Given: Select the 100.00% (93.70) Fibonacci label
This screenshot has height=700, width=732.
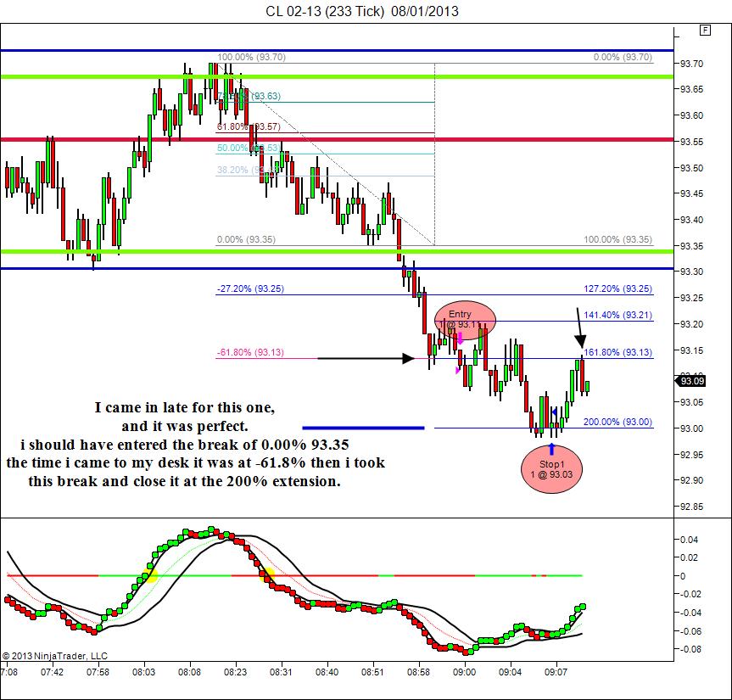Looking at the screenshot, I should pyautogui.click(x=251, y=57).
